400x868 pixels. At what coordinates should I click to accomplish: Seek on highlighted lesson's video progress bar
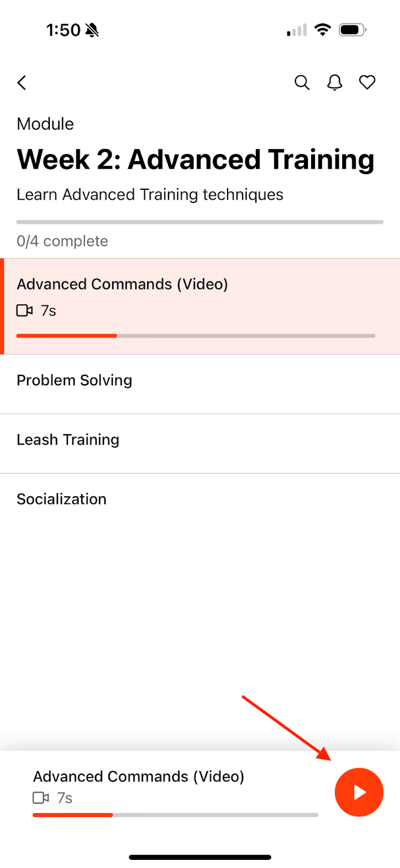coord(196,336)
